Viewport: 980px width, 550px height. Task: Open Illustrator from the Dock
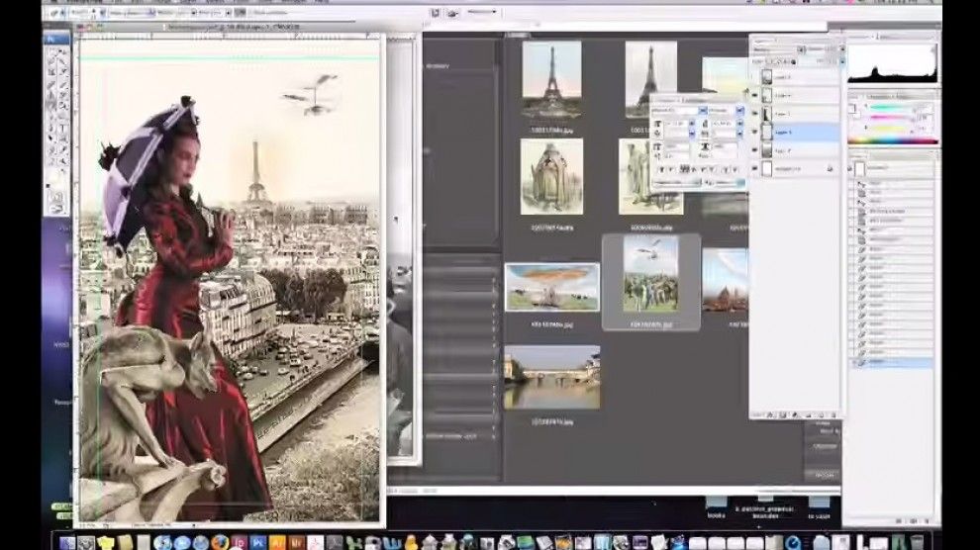277,542
